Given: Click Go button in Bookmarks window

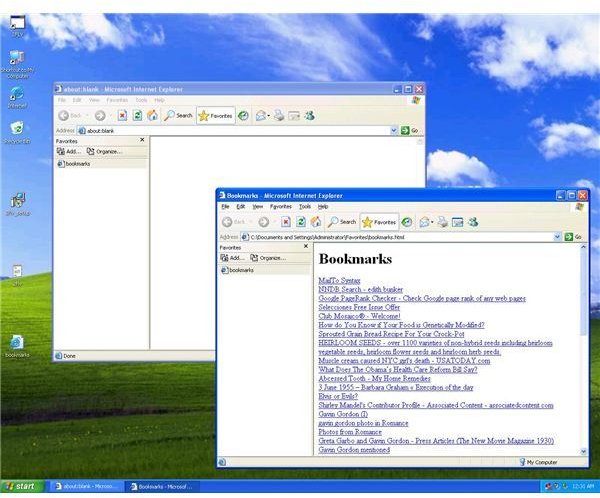Looking at the screenshot, I should point(573,237).
